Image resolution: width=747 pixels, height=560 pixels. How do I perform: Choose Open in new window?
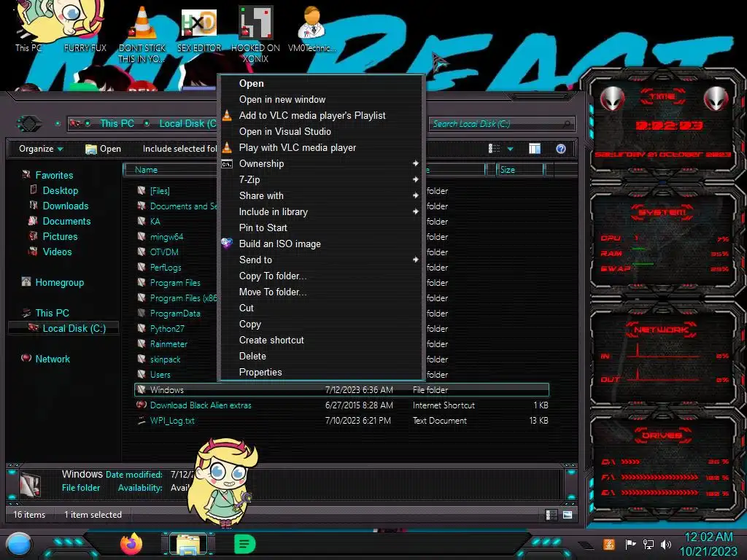320,99
